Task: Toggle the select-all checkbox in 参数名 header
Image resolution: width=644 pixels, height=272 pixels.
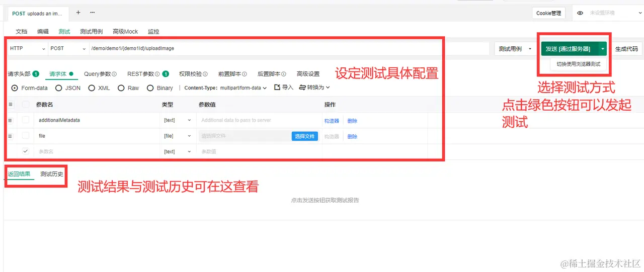Action: (26, 105)
